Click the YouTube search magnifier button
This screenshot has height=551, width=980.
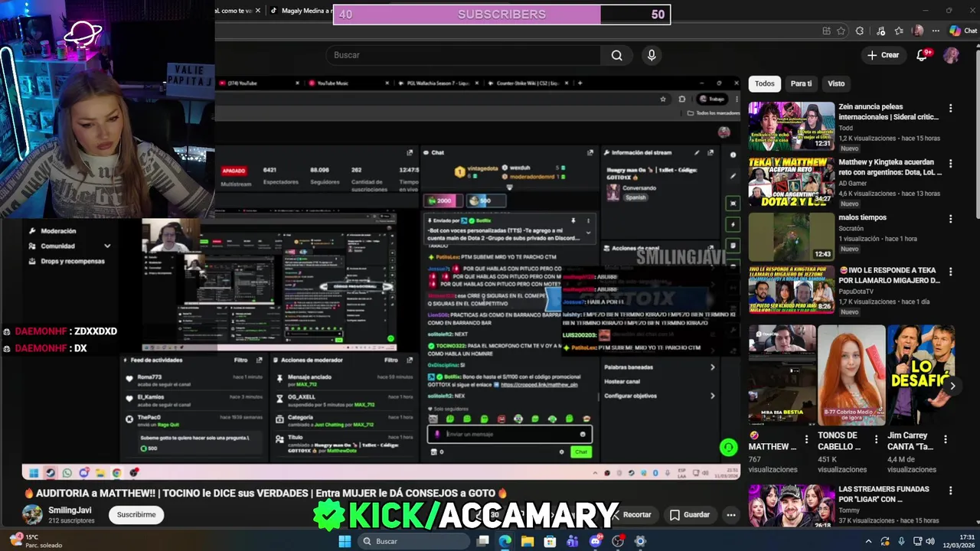(616, 55)
